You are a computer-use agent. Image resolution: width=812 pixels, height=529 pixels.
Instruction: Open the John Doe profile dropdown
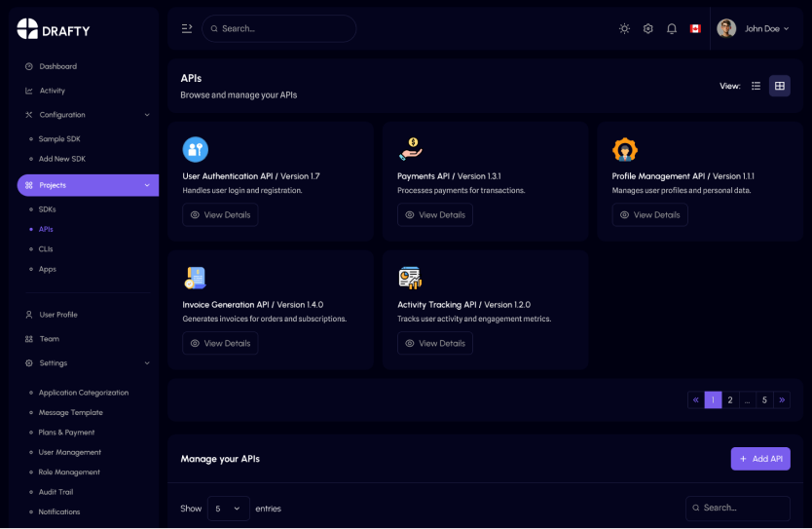pos(754,28)
